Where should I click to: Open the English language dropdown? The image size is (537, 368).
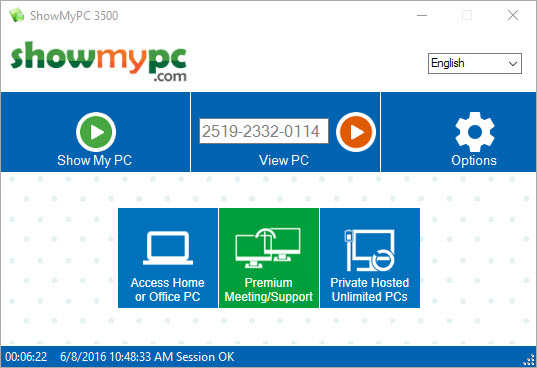click(x=475, y=63)
